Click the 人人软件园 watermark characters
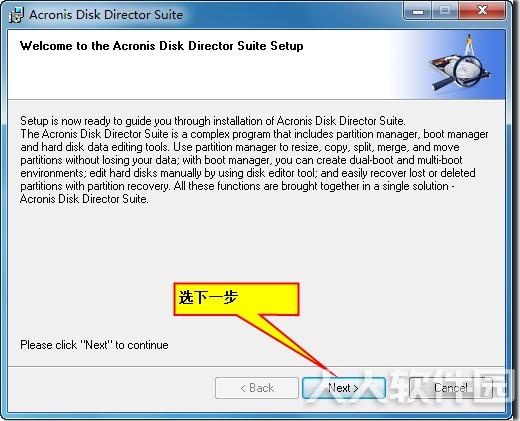Viewport: 520px width, 421px height. pyautogui.click(x=408, y=386)
